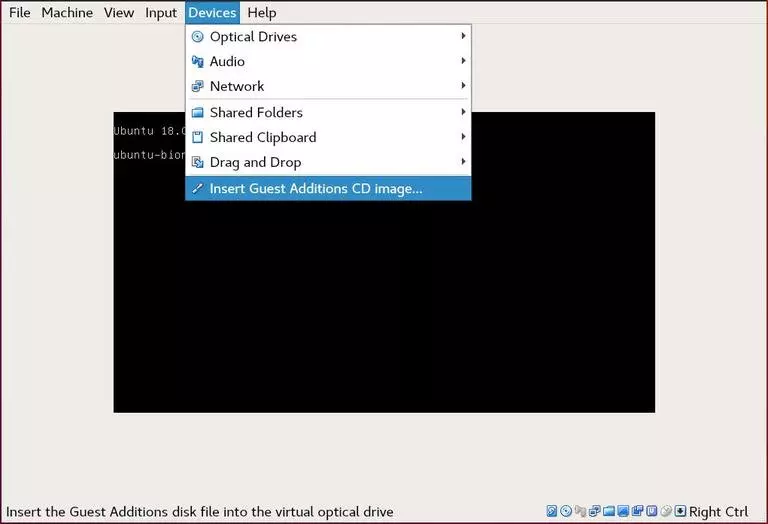Click the grayed audio status bar icon
Screen dimensions: 768x524
pyautogui.click(x=580, y=511)
